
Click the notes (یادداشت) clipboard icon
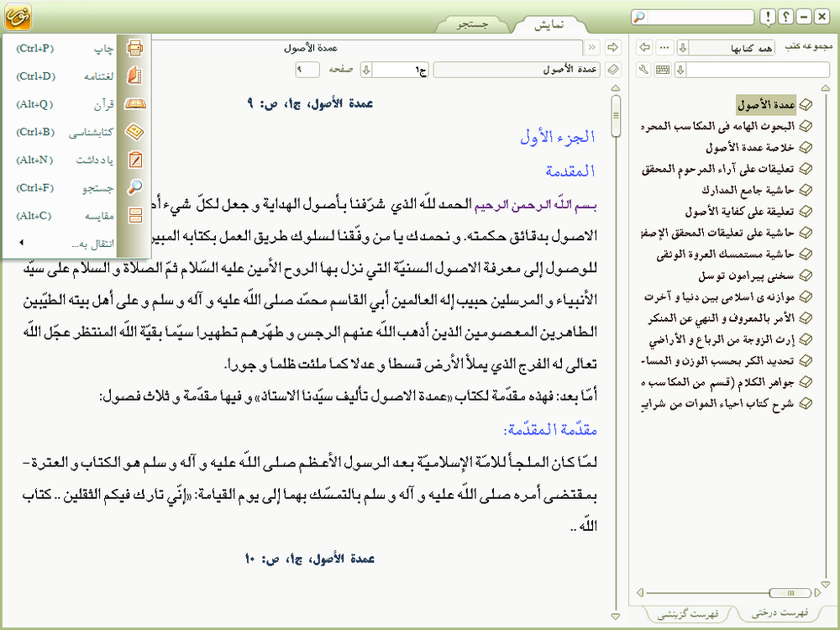click(x=134, y=160)
